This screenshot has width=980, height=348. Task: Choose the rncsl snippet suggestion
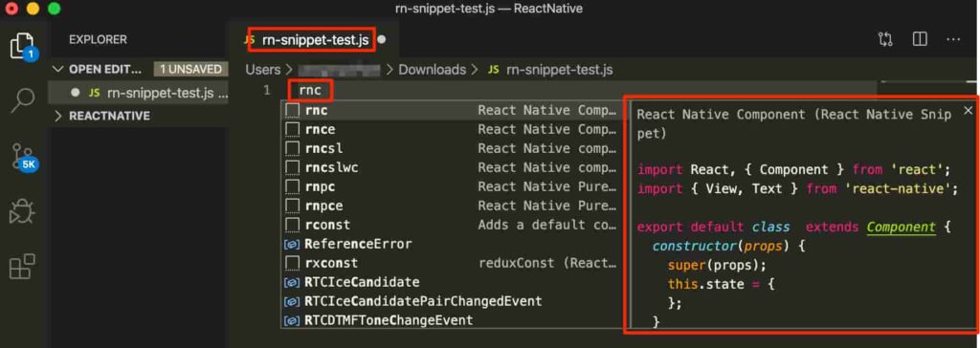point(453,149)
